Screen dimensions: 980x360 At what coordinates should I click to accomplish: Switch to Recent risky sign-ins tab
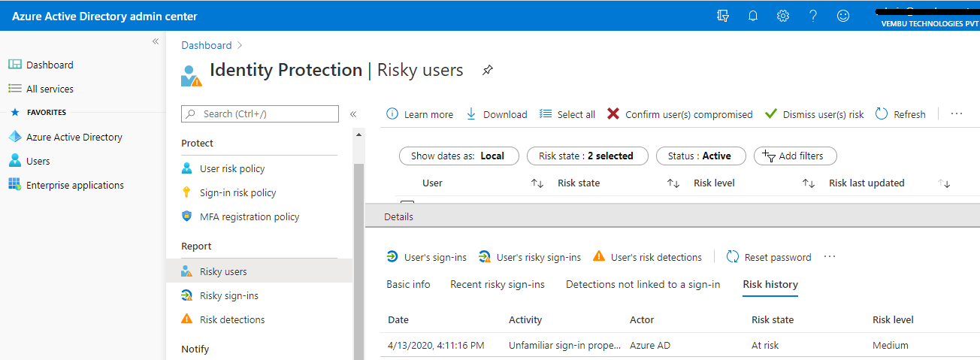(x=498, y=284)
